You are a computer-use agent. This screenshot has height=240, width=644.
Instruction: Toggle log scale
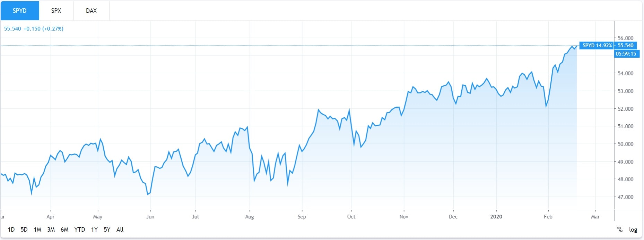[633, 230]
